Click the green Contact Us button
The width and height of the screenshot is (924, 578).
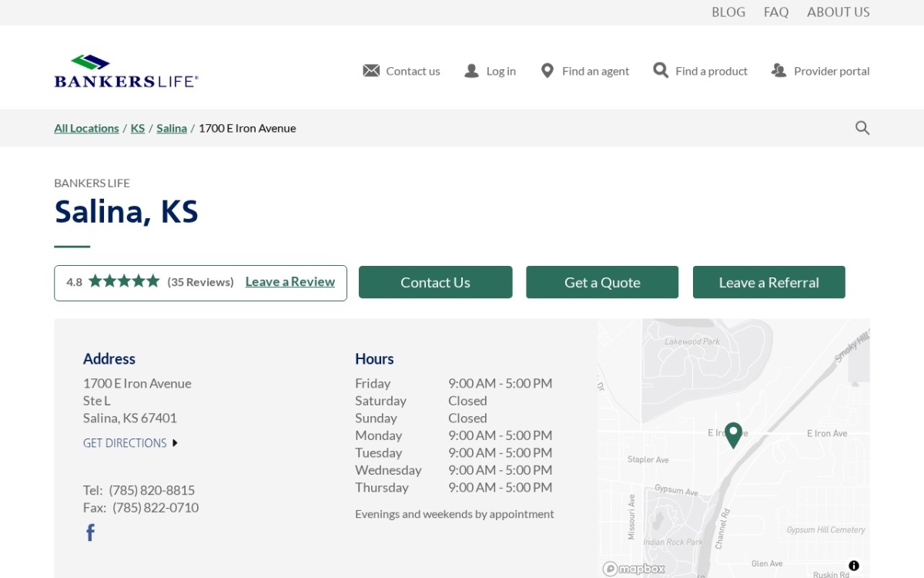(435, 282)
